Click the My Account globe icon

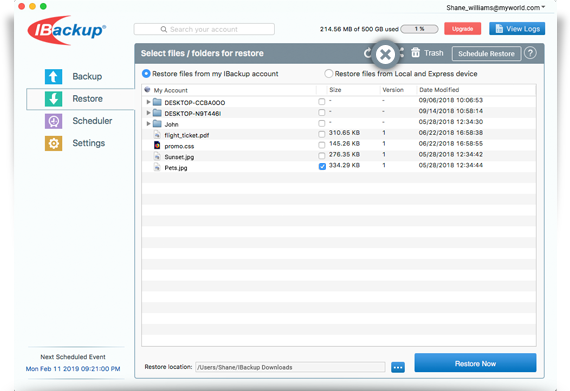(147, 89)
